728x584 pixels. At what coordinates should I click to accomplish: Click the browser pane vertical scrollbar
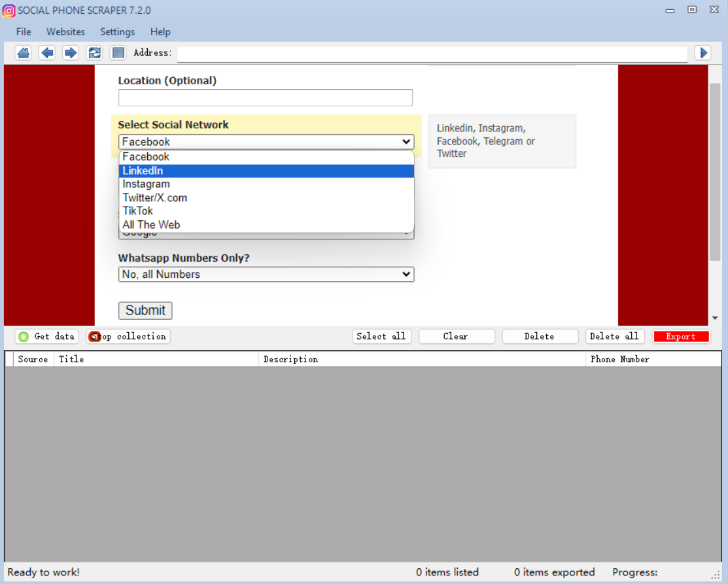715,170
